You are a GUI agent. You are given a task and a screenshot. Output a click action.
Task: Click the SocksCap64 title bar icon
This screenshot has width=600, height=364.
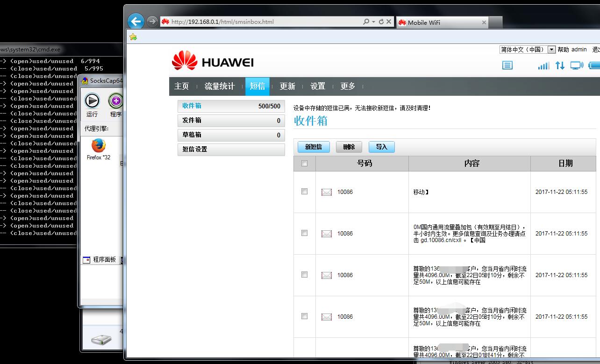tap(85, 81)
